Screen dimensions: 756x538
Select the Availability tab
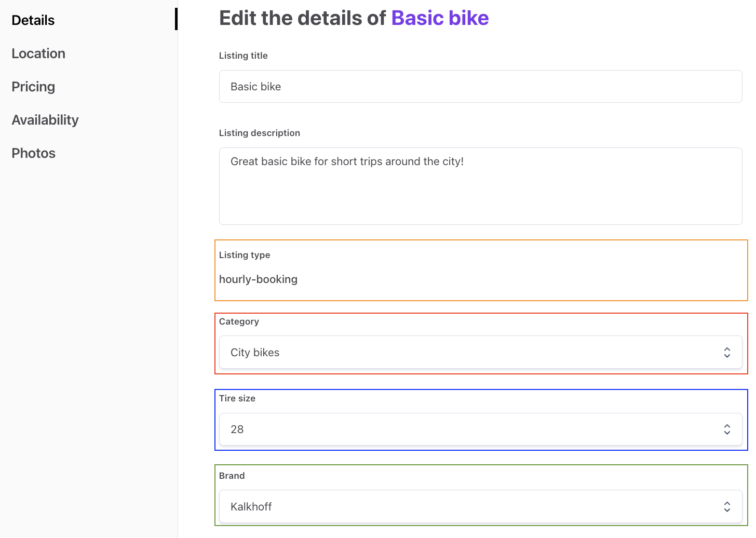tap(45, 120)
